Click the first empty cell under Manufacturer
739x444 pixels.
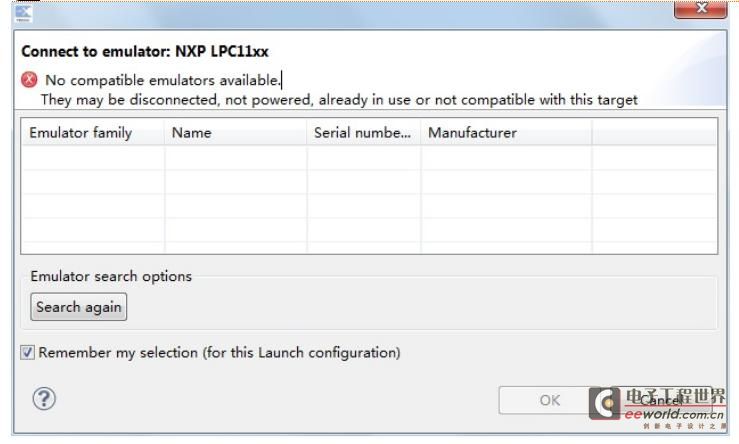click(x=506, y=157)
